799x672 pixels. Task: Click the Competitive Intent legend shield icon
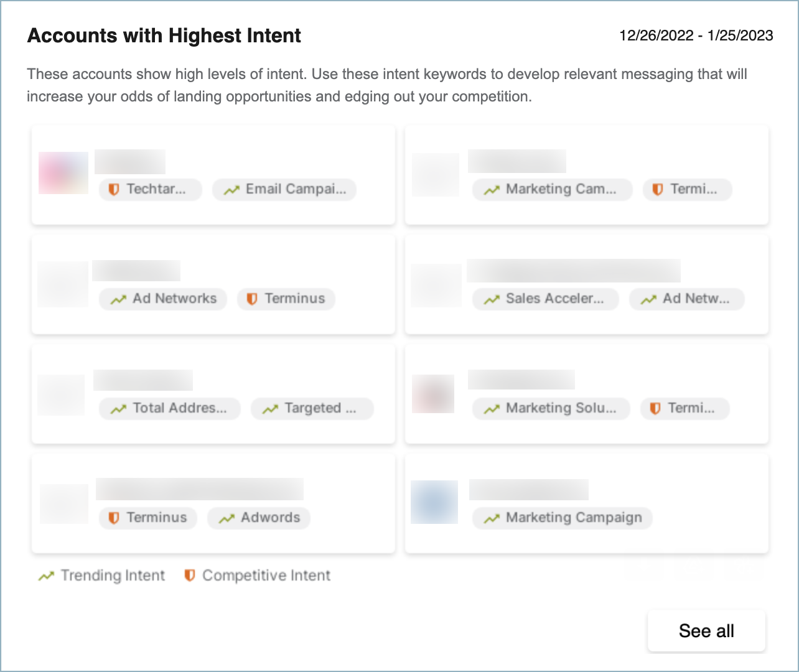[189, 575]
